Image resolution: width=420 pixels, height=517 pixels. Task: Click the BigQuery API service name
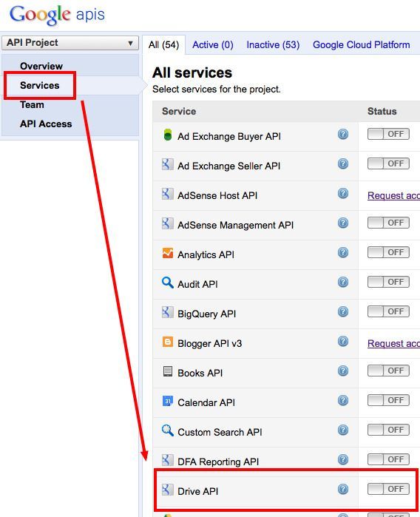(207, 314)
